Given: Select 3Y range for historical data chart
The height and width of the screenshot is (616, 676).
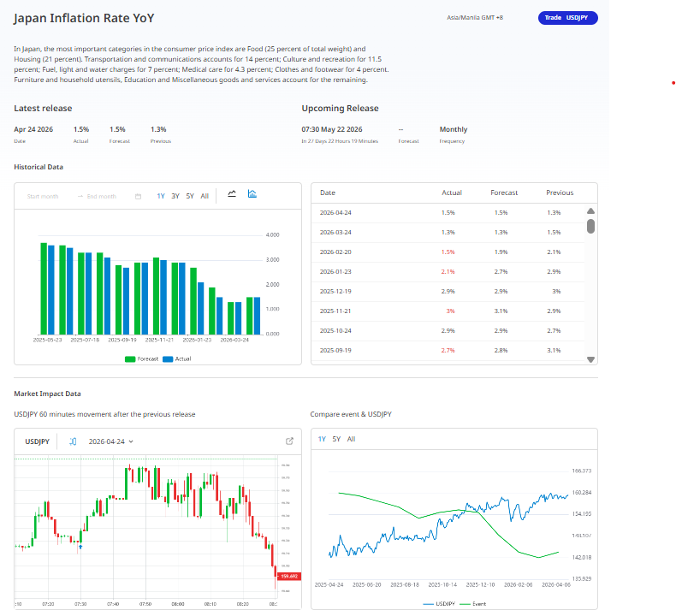Looking at the screenshot, I should click(175, 196).
